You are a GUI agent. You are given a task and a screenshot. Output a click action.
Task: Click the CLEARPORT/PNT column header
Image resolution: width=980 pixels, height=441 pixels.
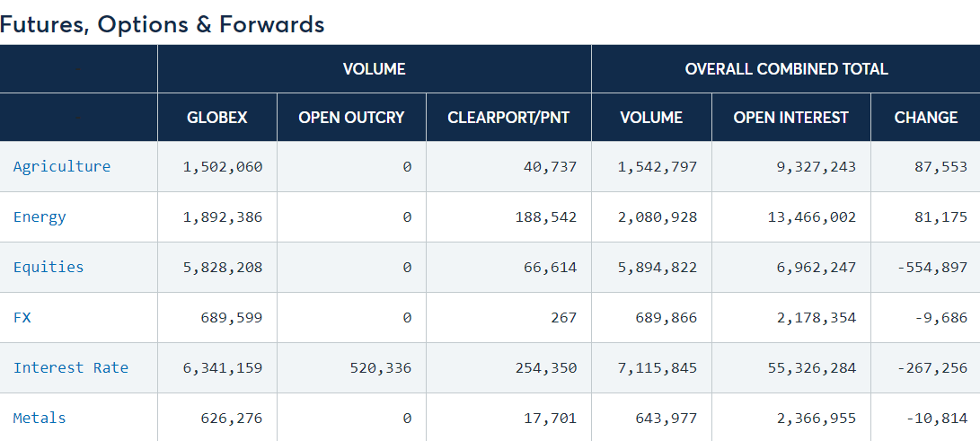pos(508,118)
